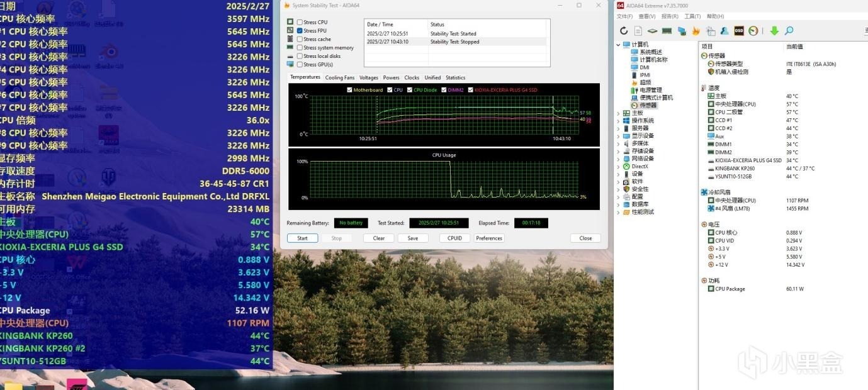The width and height of the screenshot is (868, 390).
Task: Click the person silhouette icon in AIDA64 toolbar
Action: 724,31
